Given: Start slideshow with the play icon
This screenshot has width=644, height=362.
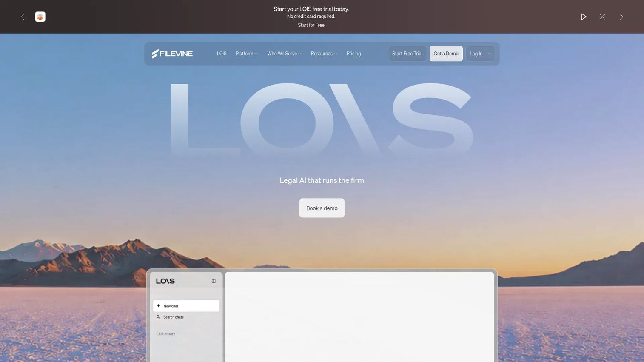Looking at the screenshot, I should [x=584, y=17].
